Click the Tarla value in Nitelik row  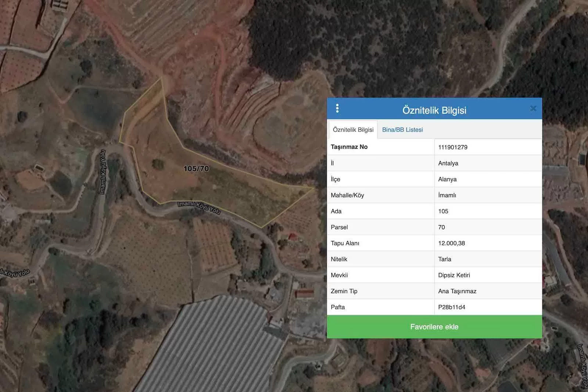pyautogui.click(x=445, y=259)
